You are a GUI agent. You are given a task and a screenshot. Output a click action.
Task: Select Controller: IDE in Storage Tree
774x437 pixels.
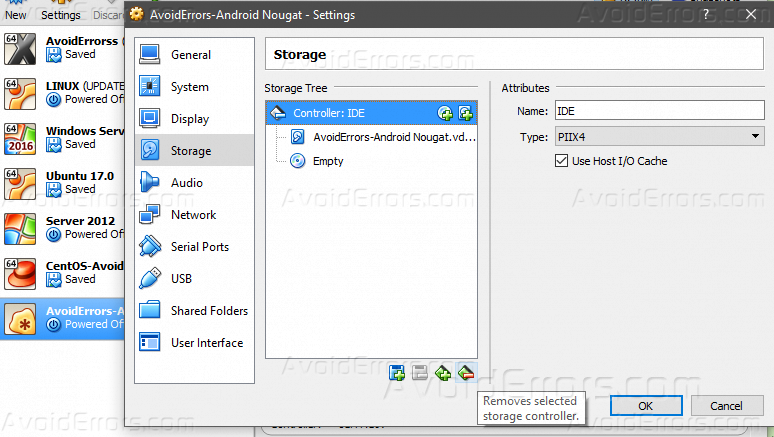click(x=329, y=113)
